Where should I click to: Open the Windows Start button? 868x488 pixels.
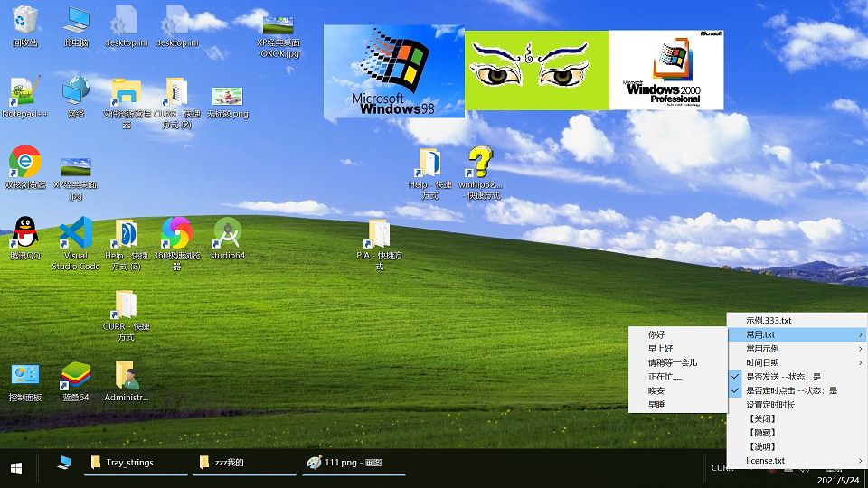coord(16,468)
